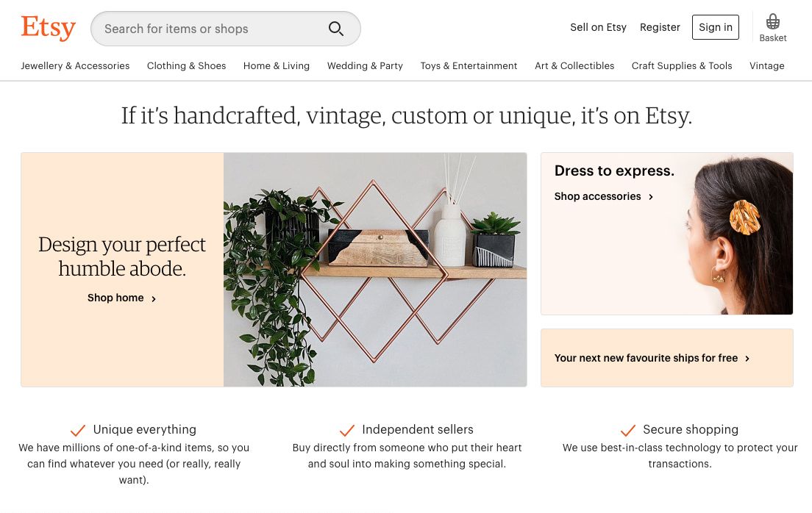812x513 pixels.
Task: Click the arrow next to Shop home
Action: point(154,299)
